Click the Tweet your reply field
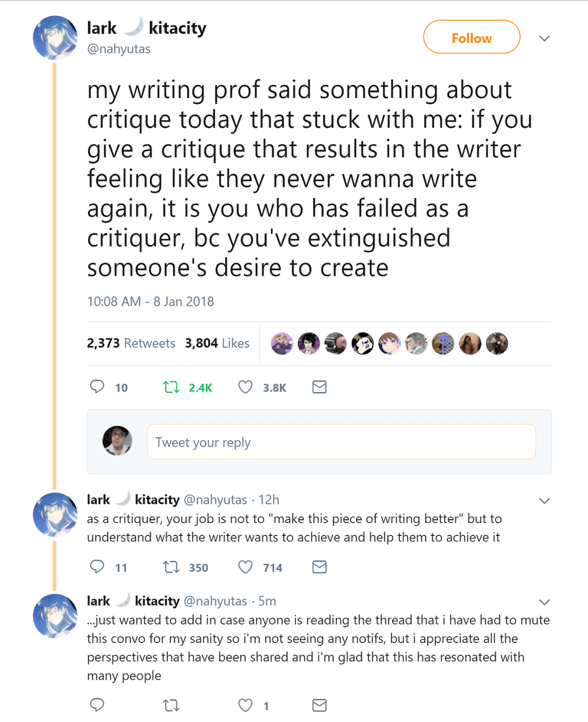This screenshot has height=722, width=588. 341,442
